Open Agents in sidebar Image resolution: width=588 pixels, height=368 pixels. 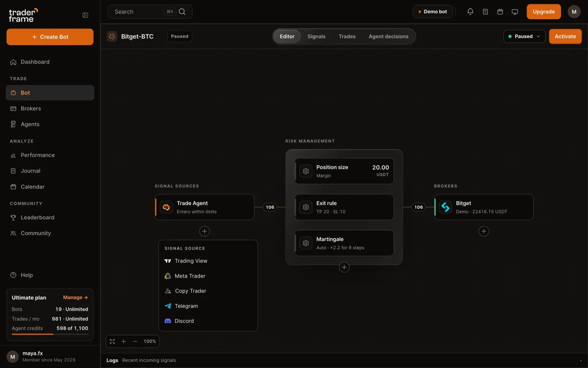(50, 124)
